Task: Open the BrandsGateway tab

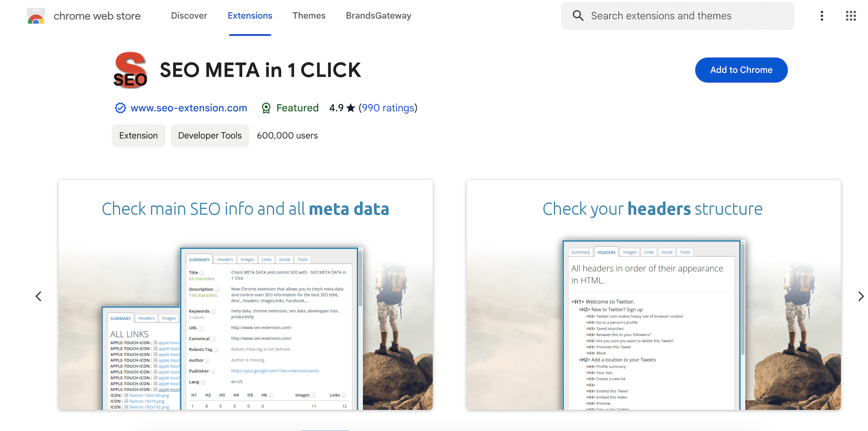Action: tap(378, 16)
